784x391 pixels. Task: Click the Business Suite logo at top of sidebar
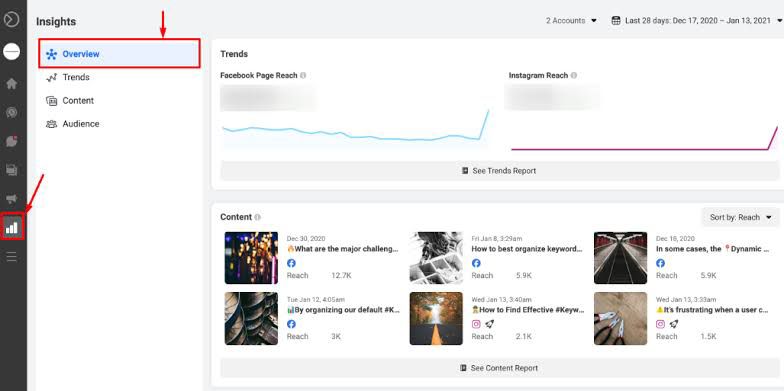12,20
